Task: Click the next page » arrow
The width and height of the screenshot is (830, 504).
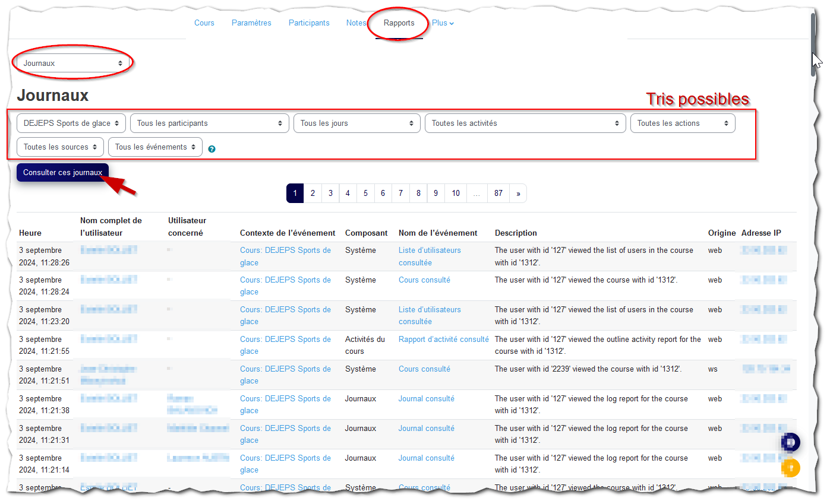Action: 518,194
